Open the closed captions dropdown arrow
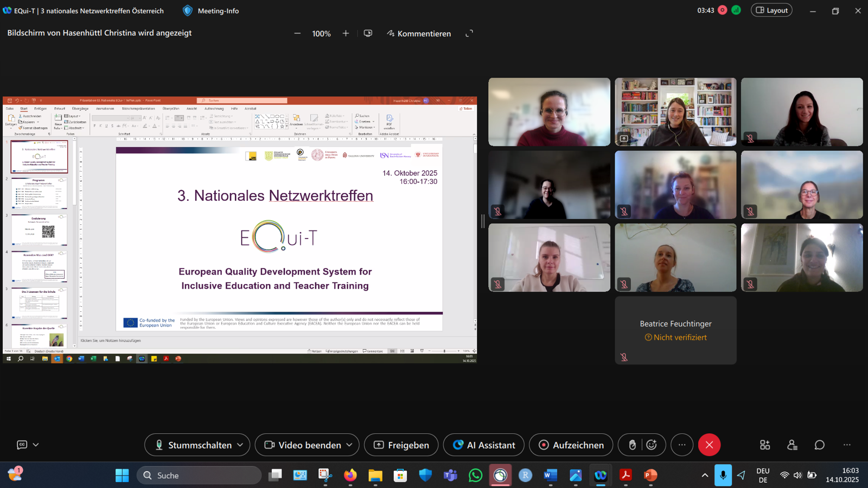The image size is (868, 488). point(36,445)
